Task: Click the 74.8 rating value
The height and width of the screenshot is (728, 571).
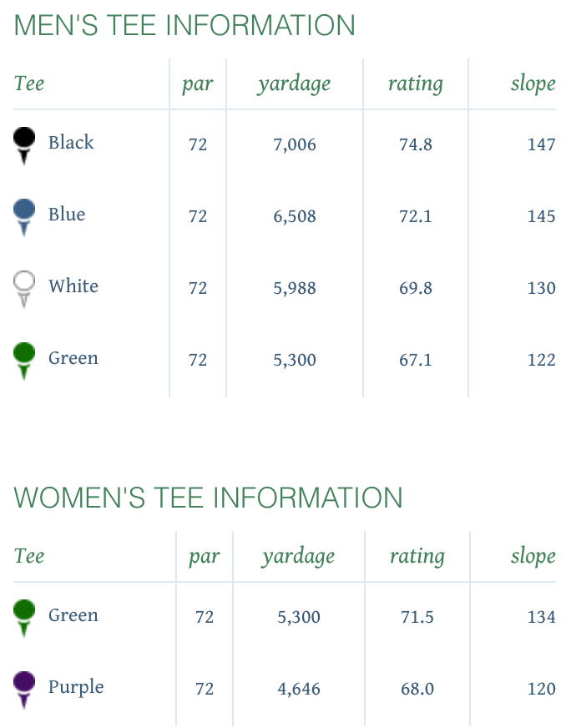Action: tap(416, 144)
